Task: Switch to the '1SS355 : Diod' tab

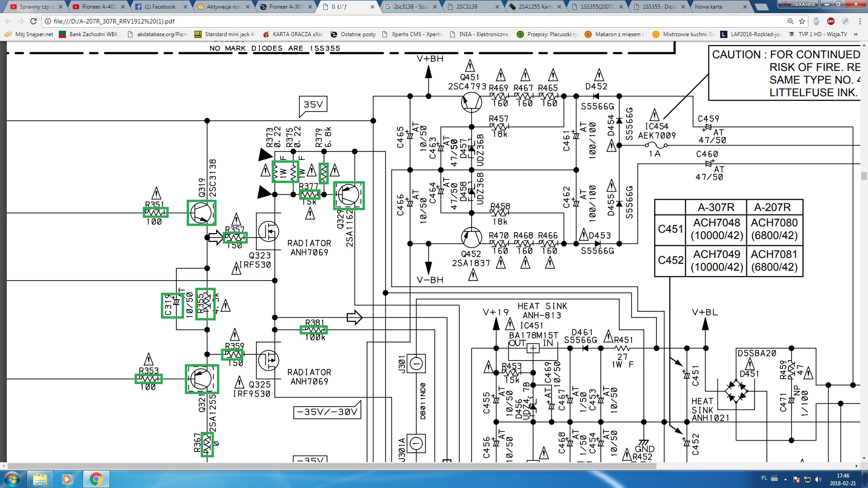Action: coord(659,7)
